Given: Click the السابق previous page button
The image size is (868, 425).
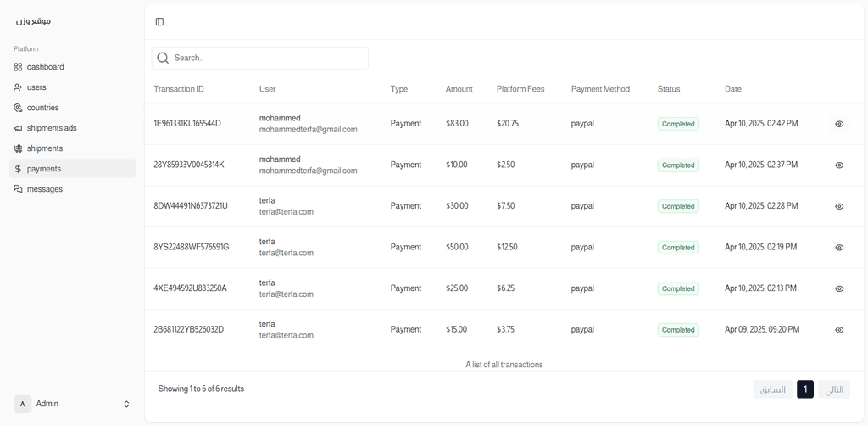Looking at the screenshot, I should [x=773, y=389].
